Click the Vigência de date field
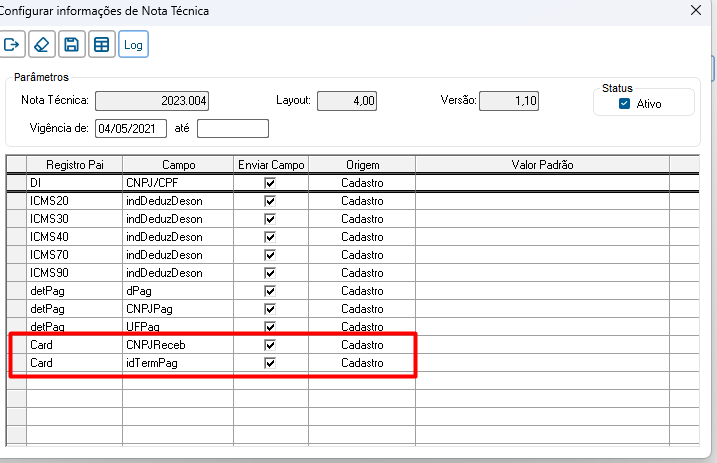This screenshot has height=463, width=717. [131, 128]
